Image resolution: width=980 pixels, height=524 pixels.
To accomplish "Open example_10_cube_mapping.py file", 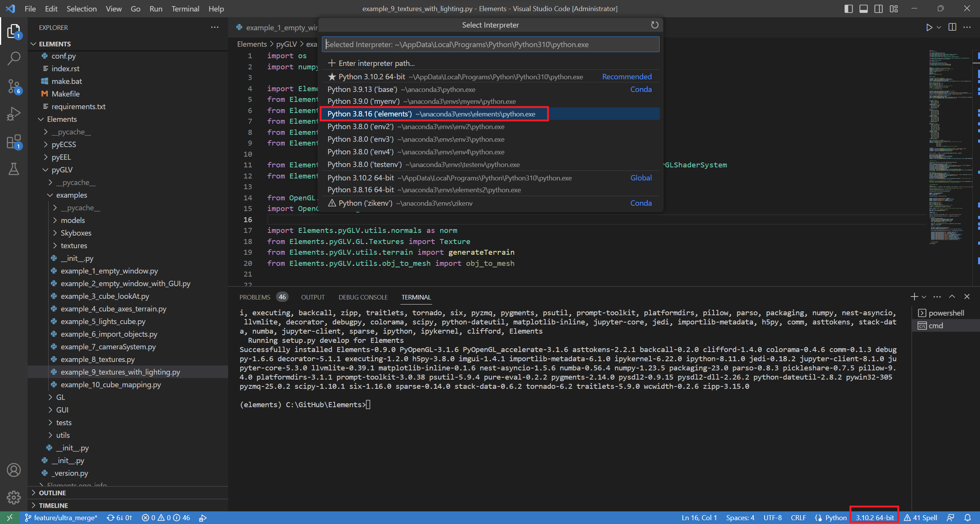I will 111,385.
